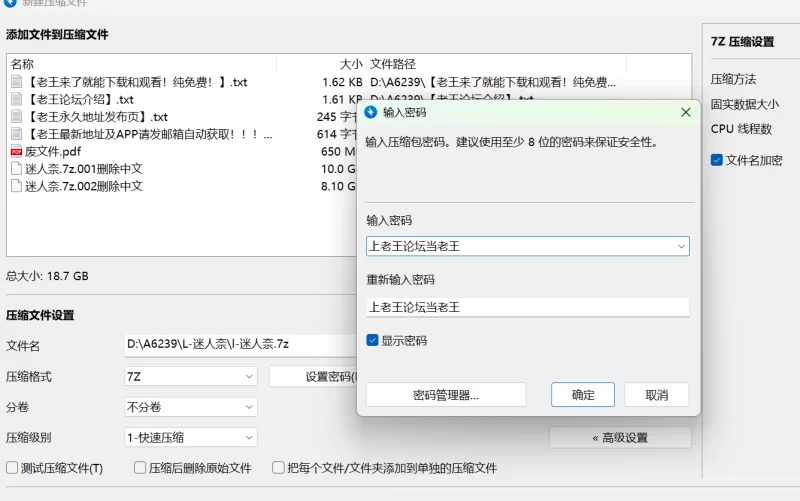Click the icon of 【老王永久地址发布页】.txt
The image size is (800, 501).
click(16, 116)
